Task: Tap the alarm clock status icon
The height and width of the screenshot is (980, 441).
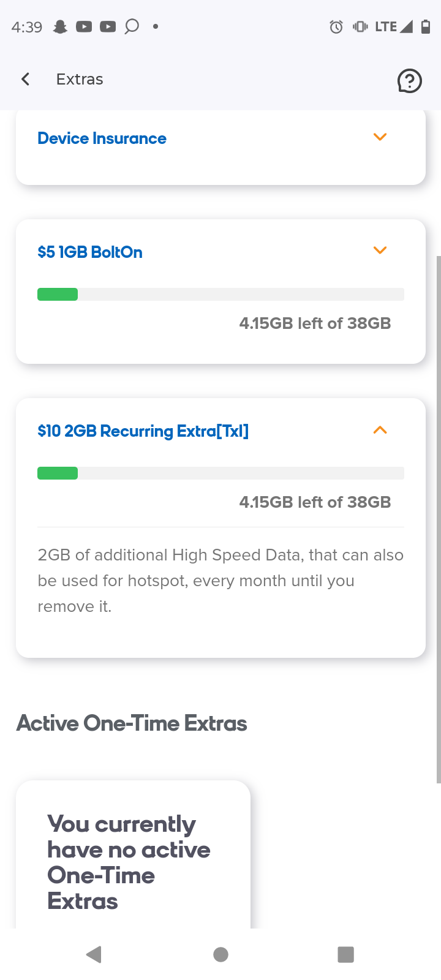Action: (336, 26)
